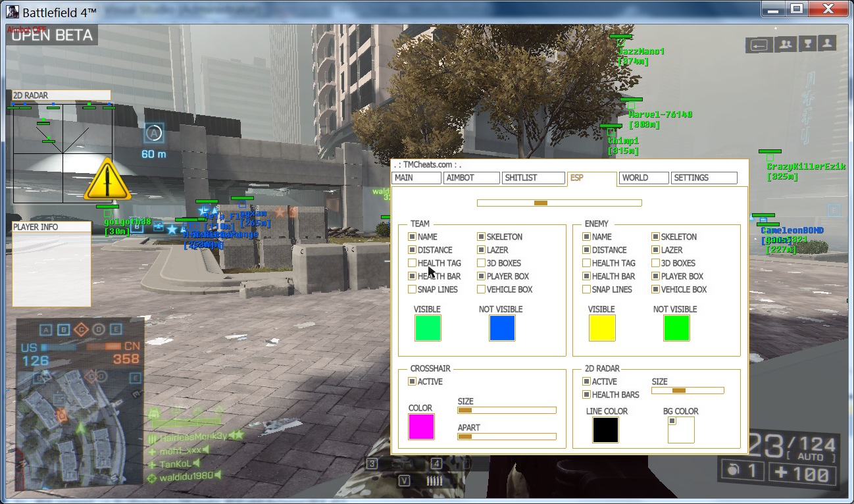Image resolution: width=854 pixels, height=504 pixels.
Task: Click the slider above the TEAM and ENEMY groups
Action: (559, 203)
